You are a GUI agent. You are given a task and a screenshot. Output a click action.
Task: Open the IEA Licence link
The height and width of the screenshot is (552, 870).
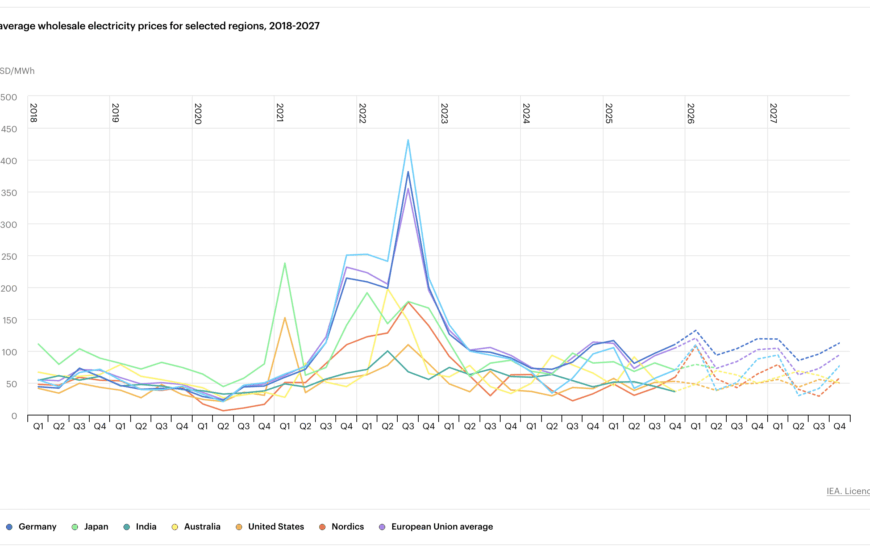coord(848,491)
